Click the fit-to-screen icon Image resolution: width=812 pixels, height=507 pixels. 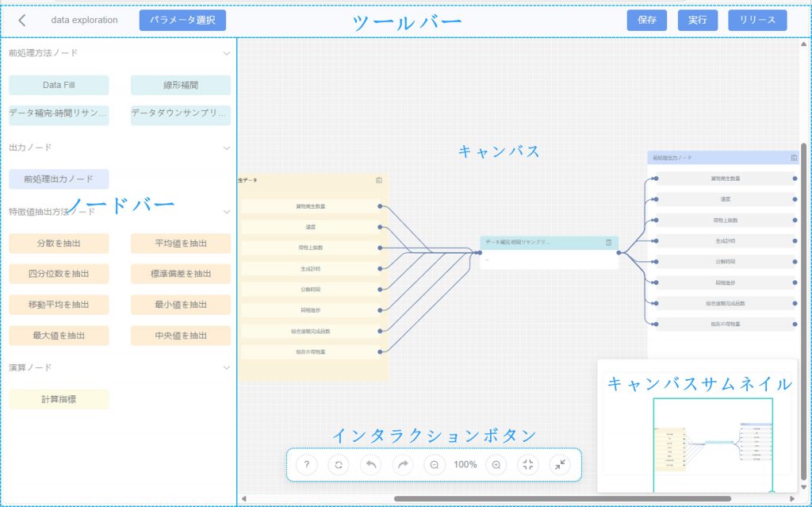528,465
